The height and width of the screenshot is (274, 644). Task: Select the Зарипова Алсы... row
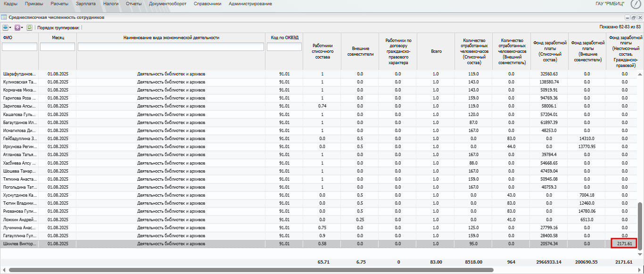tap(318, 106)
